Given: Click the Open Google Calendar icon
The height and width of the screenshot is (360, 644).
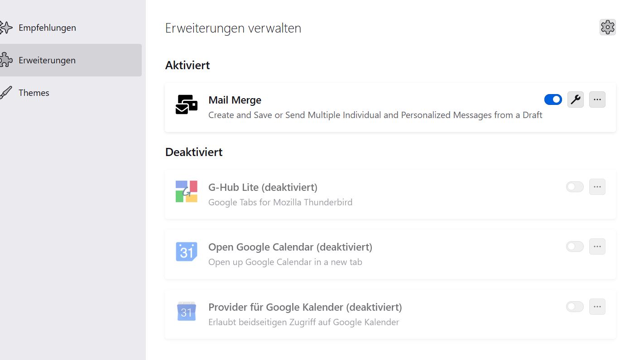Looking at the screenshot, I should point(187,251).
